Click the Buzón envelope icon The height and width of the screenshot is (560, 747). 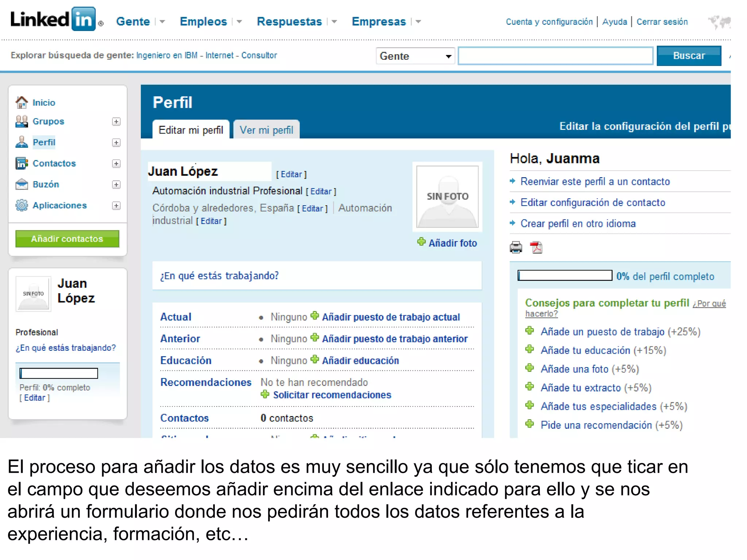22,184
